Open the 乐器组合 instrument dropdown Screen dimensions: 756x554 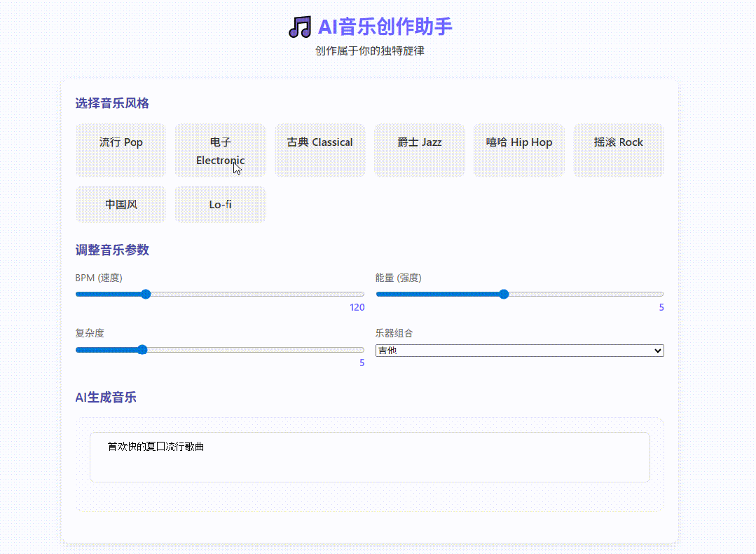pyautogui.click(x=519, y=350)
